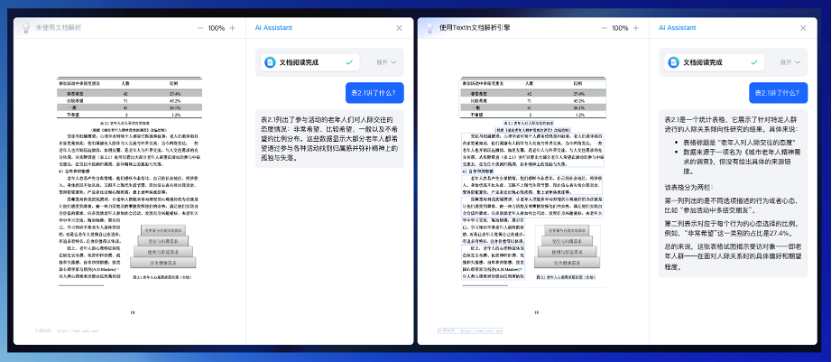Click 100% zoom value in Textin window
Screen dimensions: 832x362
pyautogui.click(x=620, y=28)
